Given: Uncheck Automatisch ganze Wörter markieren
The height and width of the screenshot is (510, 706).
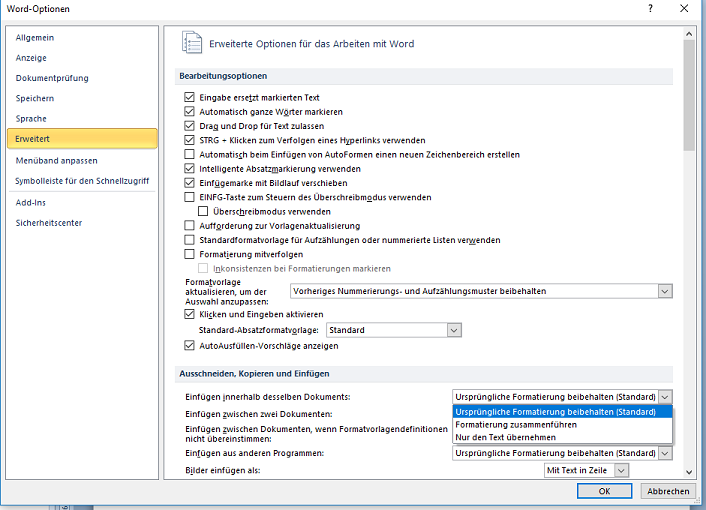Looking at the screenshot, I should coord(190,112).
